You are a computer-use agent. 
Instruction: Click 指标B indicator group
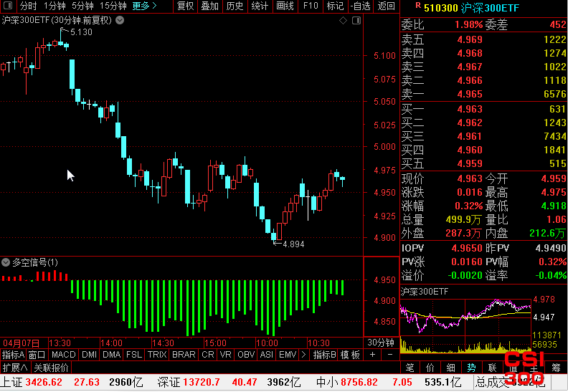pyautogui.click(x=325, y=355)
